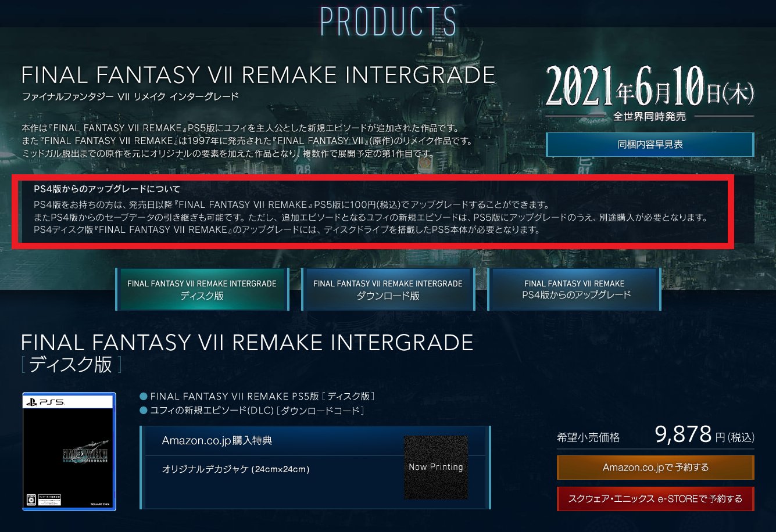
Task: Click Amazon.co.jpで予約する button
Action: (655, 468)
